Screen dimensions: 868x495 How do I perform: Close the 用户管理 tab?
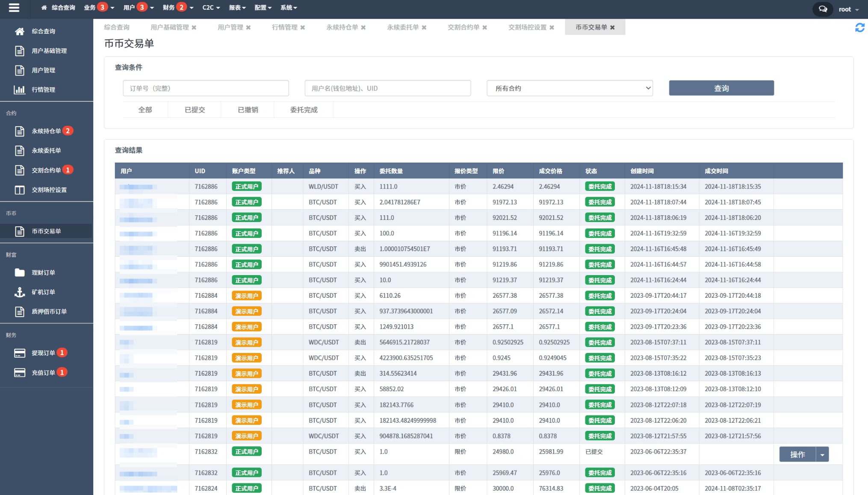(x=248, y=27)
